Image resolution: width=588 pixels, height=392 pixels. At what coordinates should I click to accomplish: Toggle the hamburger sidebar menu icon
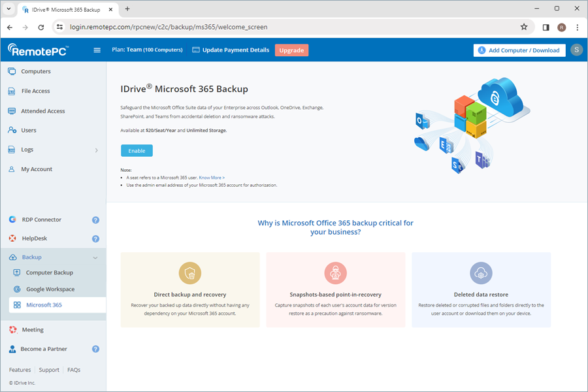click(x=97, y=50)
